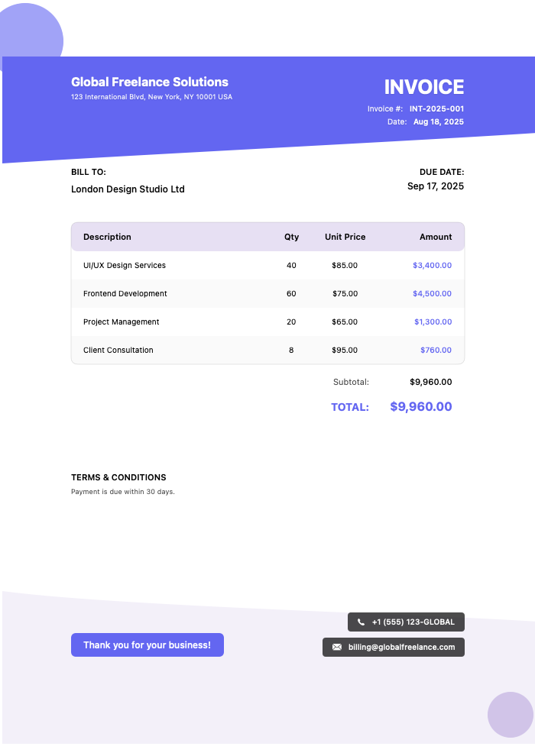The image size is (535, 756).
Task: Click the large INVOICE heading
Action: [x=423, y=87]
